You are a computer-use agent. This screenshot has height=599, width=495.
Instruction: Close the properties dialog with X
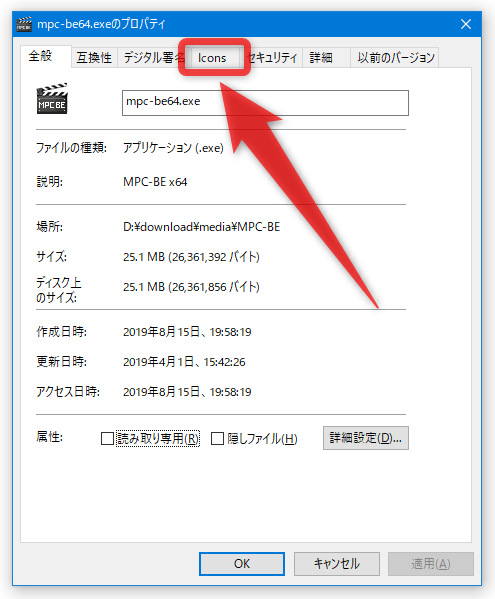point(466,24)
